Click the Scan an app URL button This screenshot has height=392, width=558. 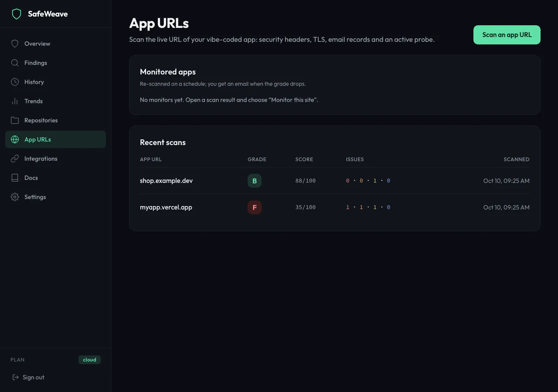pyautogui.click(x=507, y=35)
